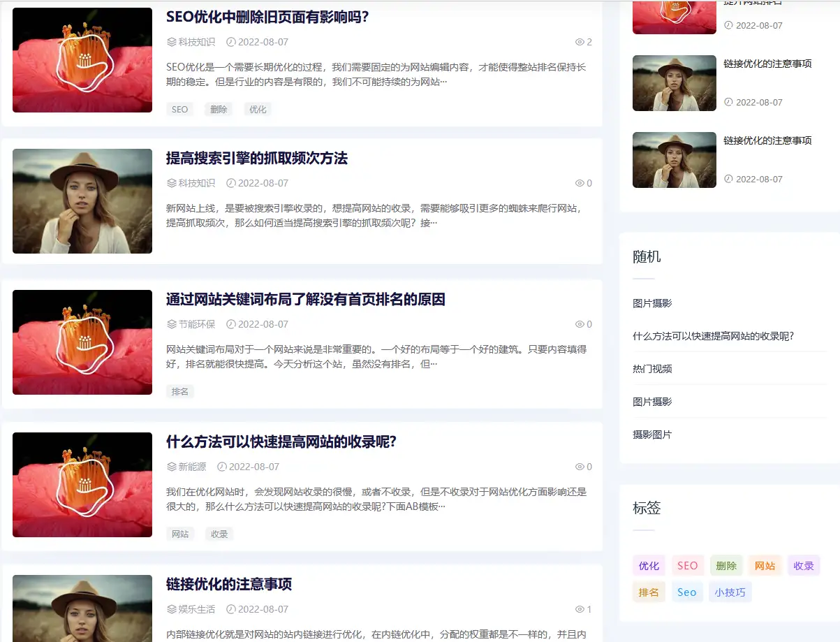Click the category icon beside 娱乐生活
The height and width of the screenshot is (642, 840).
(x=171, y=609)
